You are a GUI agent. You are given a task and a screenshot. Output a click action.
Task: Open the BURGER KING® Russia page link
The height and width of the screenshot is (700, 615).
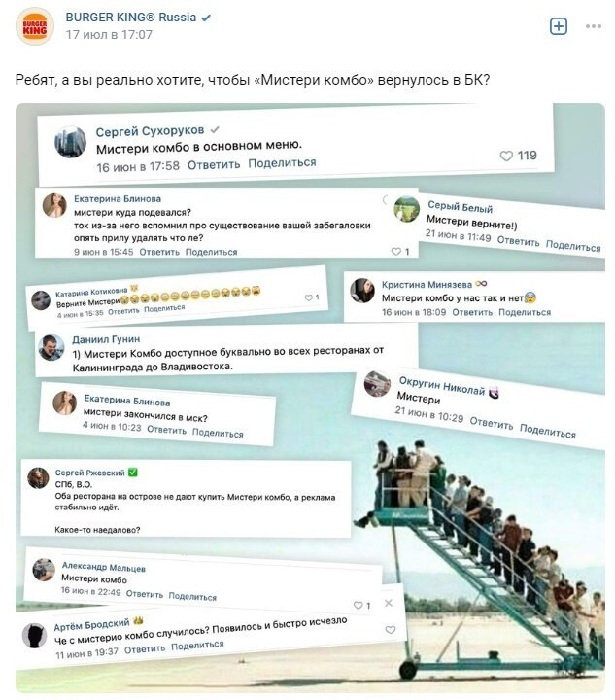tap(130, 17)
